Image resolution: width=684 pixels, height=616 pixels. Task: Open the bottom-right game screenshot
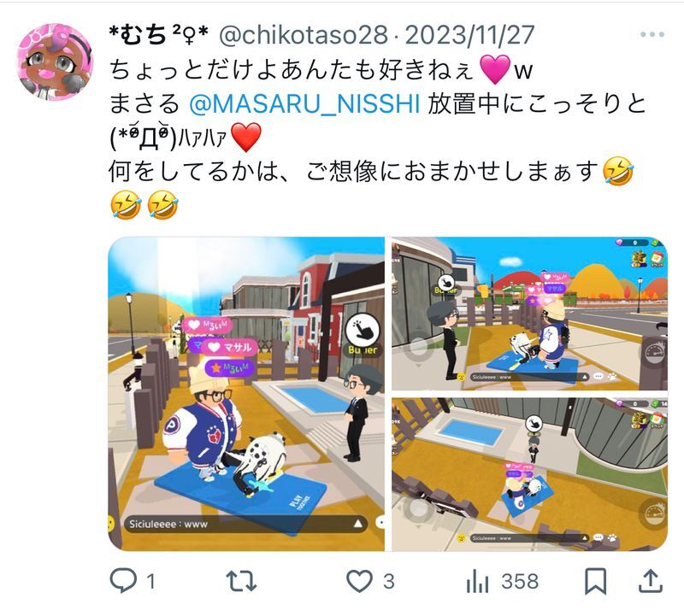[x=529, y=474]
